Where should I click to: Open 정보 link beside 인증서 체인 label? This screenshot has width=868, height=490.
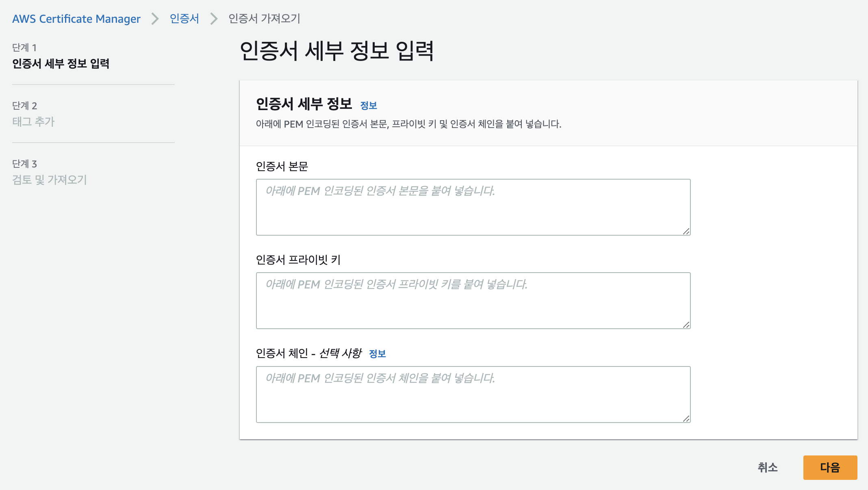click(377, 354)
